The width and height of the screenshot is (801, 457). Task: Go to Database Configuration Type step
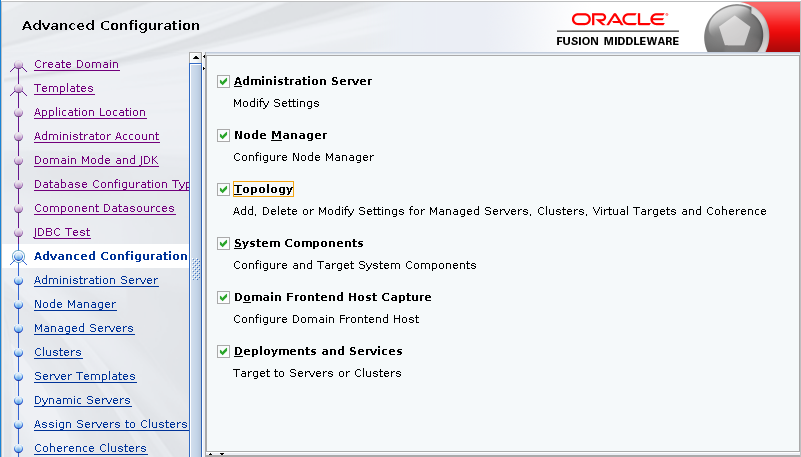click(x=111, y=184)
